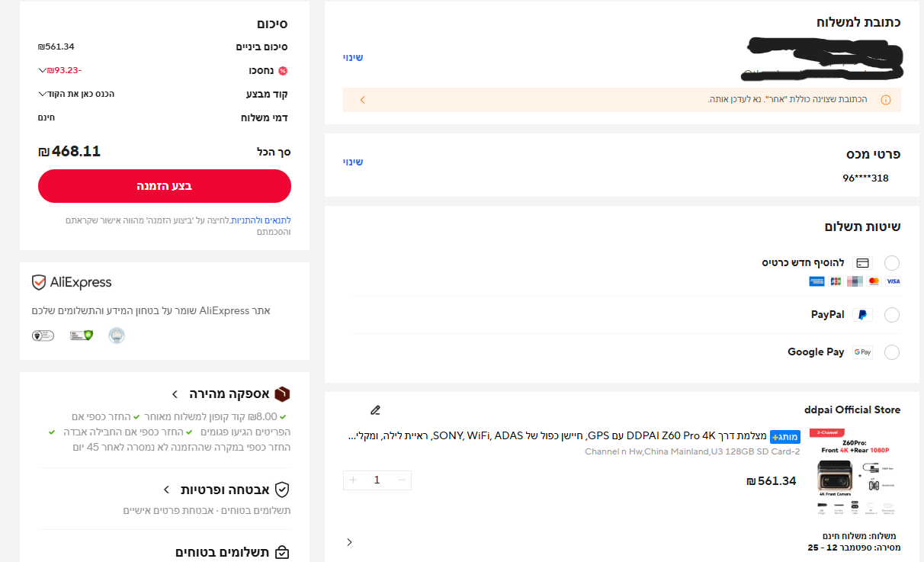Viewport: 924px width, 562px height.
Task: Click the quantity input field showing 1
Action: tap(377, 480)
